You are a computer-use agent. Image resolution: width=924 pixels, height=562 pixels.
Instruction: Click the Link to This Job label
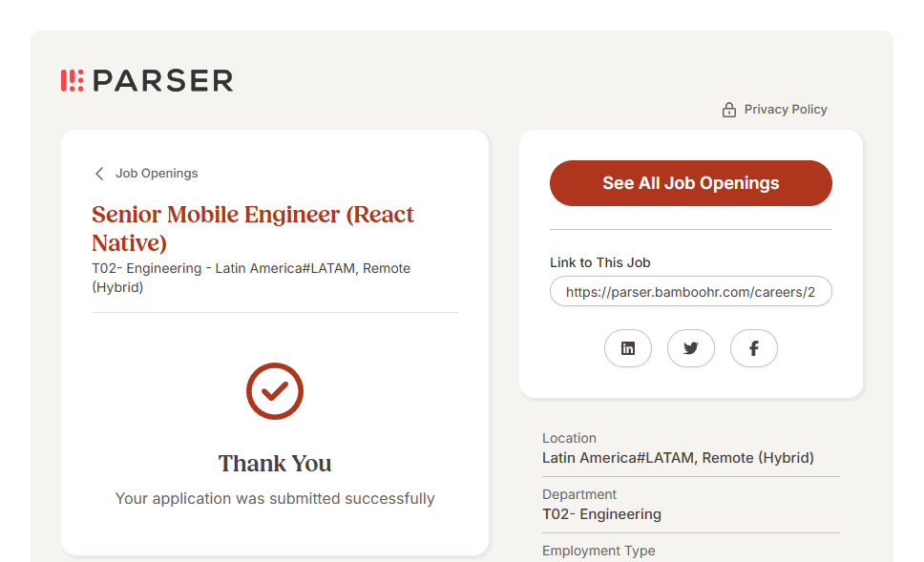(600, 262)
